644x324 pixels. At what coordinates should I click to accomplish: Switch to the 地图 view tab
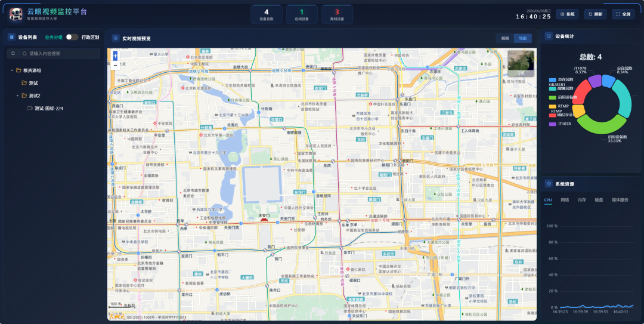point(522,38)
